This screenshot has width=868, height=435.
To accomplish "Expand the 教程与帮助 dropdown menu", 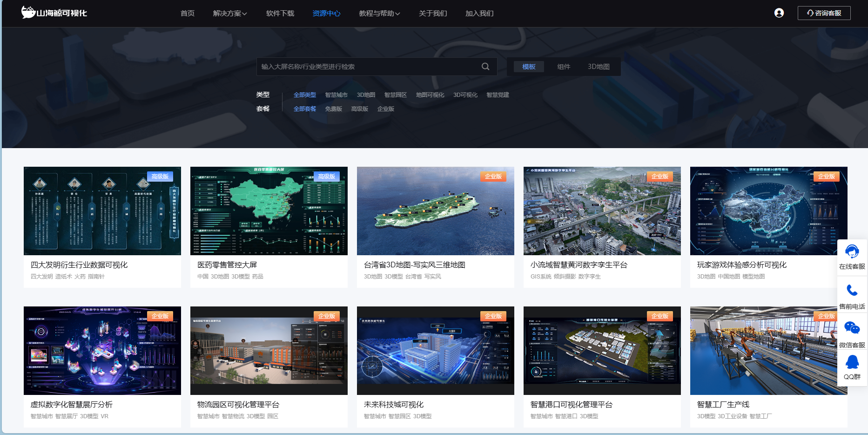I will click(x=379, y=14).
